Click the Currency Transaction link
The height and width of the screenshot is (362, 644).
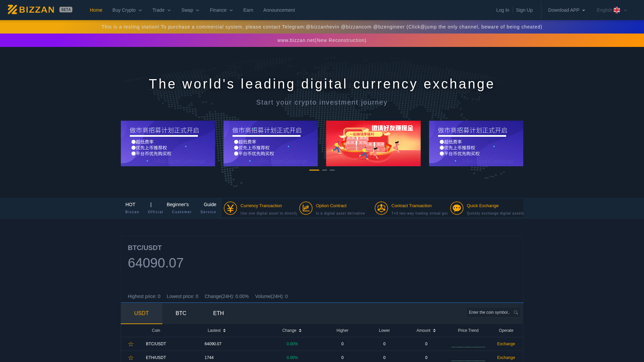261,206
